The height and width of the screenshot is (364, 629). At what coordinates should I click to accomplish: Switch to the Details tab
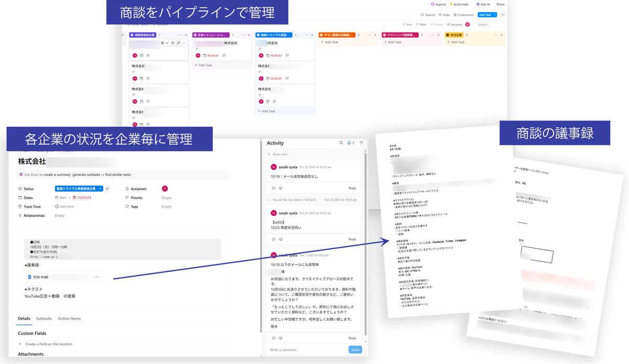pyautogui.click(x=24, y=318)
